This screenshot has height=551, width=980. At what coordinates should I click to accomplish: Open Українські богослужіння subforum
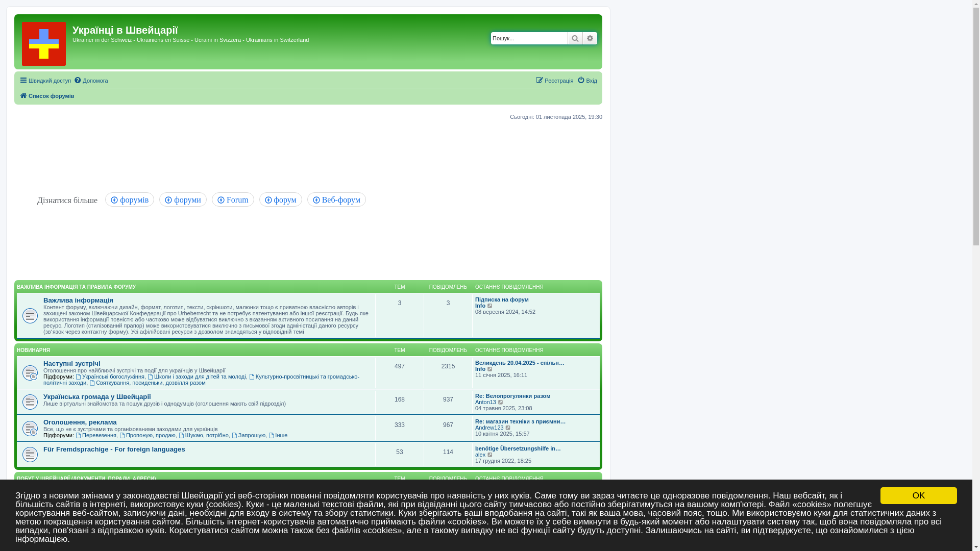110,377
